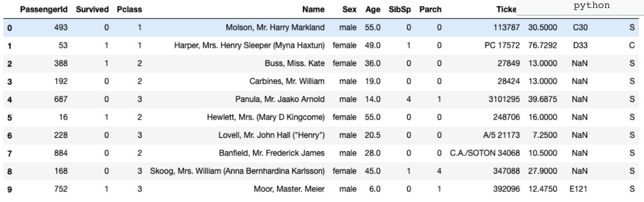Click the PassengerId column header
The width and height of the screenshot is (644, 202).
pos(43,9)
